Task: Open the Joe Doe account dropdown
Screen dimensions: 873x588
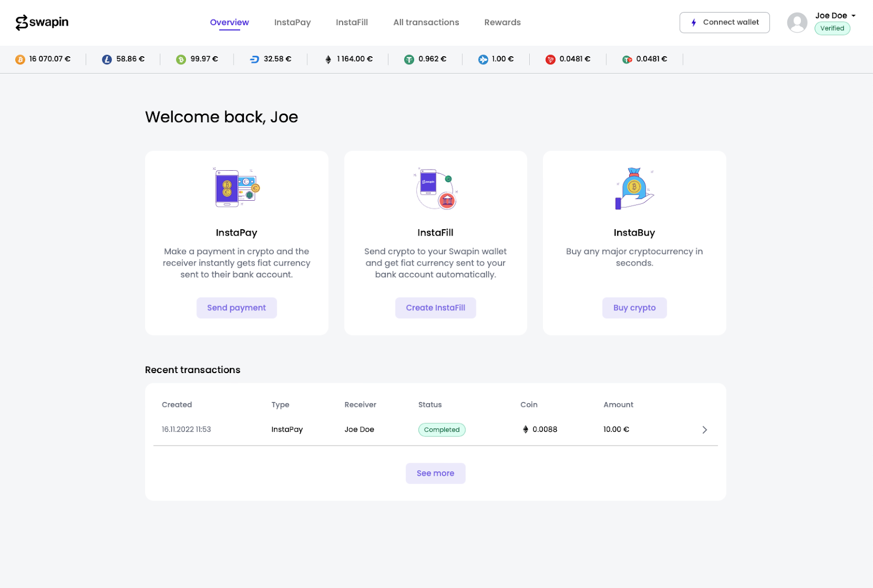Action: 835,16
